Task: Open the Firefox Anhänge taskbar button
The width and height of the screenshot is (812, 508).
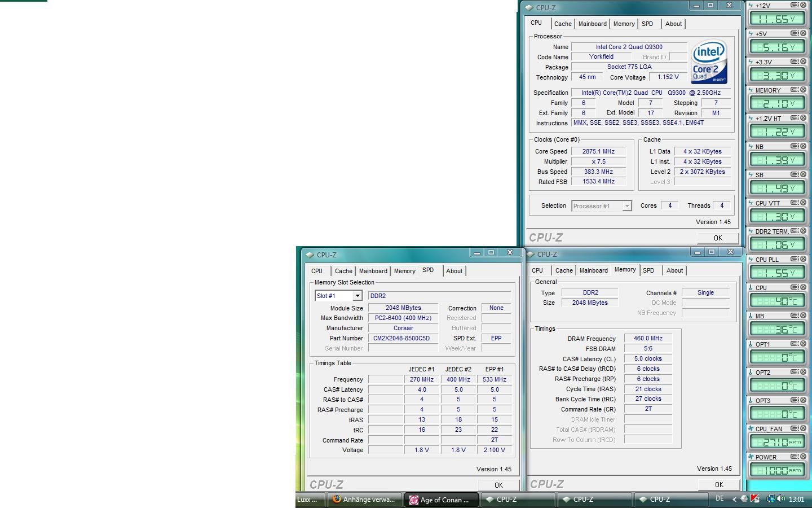Action: [365, 500]
